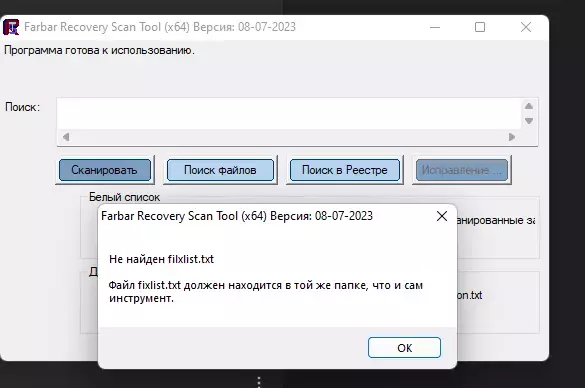Screen dimensions: 585x388
Task: Click the Исправление button
Action: click(x=462, y=170)
